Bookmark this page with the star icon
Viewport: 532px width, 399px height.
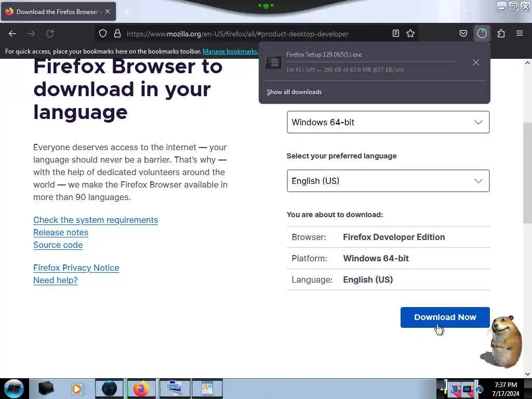[410, 34]
